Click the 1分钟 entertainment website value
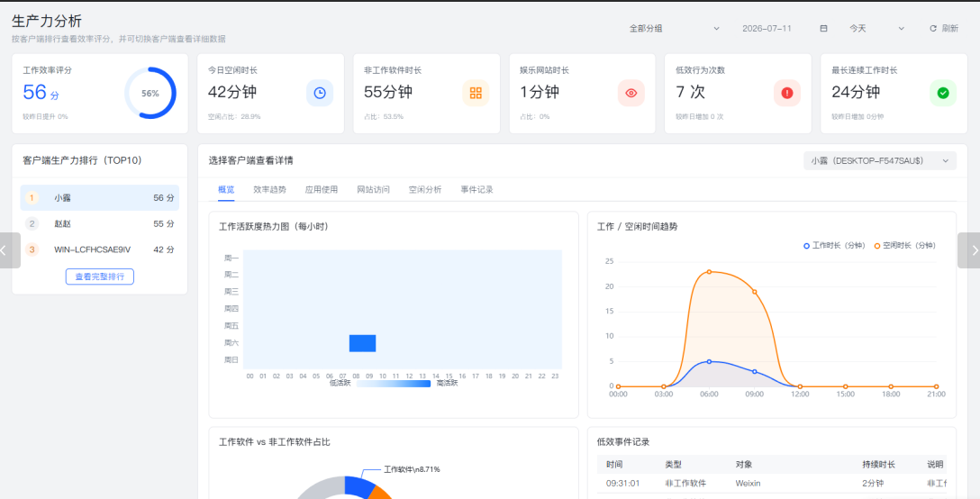This screenshot has height=499, width=980. (x=540, y=92)
